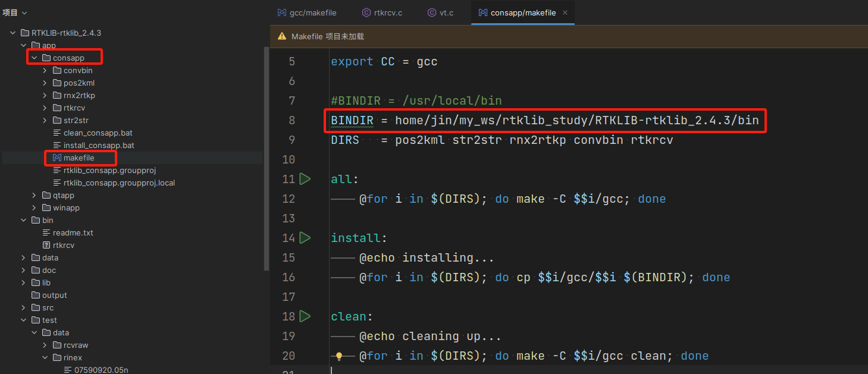Viewport: 868px width, 374px height.
Task: Open readme.txt in bin folder
Action: pyautogui.click(x=73, y=232)
